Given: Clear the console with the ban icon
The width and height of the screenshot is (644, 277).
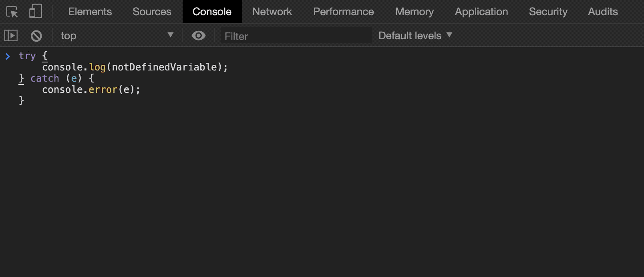Looking at the screenshot, I should (36, 36).
